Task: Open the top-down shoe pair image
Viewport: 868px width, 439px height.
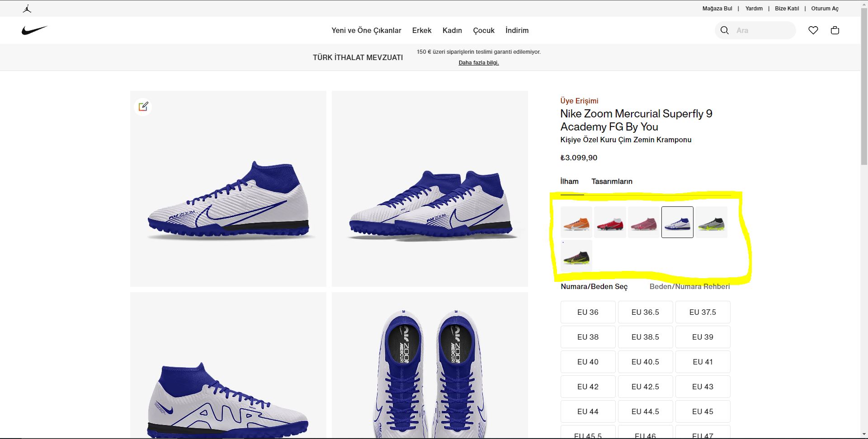Action: tap(430, 365)
